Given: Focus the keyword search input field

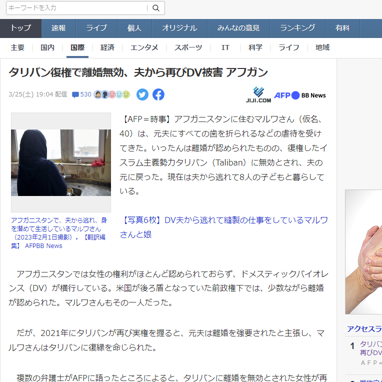Looking at the screenshot, I should click(x=77, y=8).
